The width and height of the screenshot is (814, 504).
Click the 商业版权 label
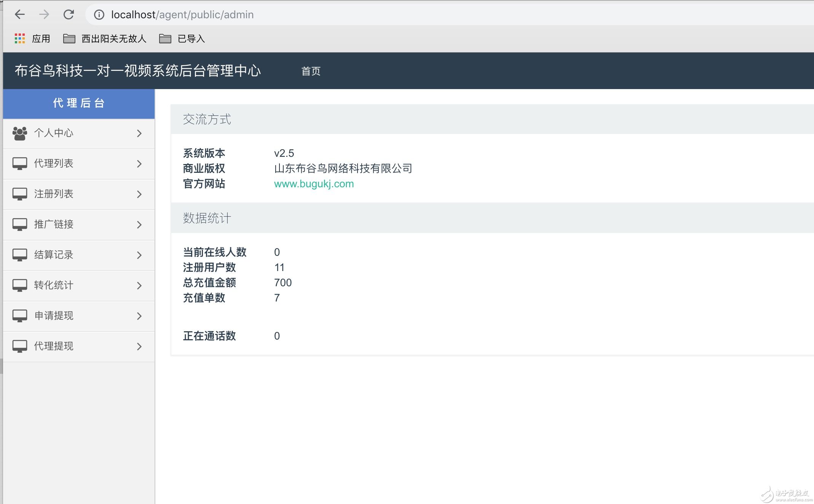(x=204, y=169)
